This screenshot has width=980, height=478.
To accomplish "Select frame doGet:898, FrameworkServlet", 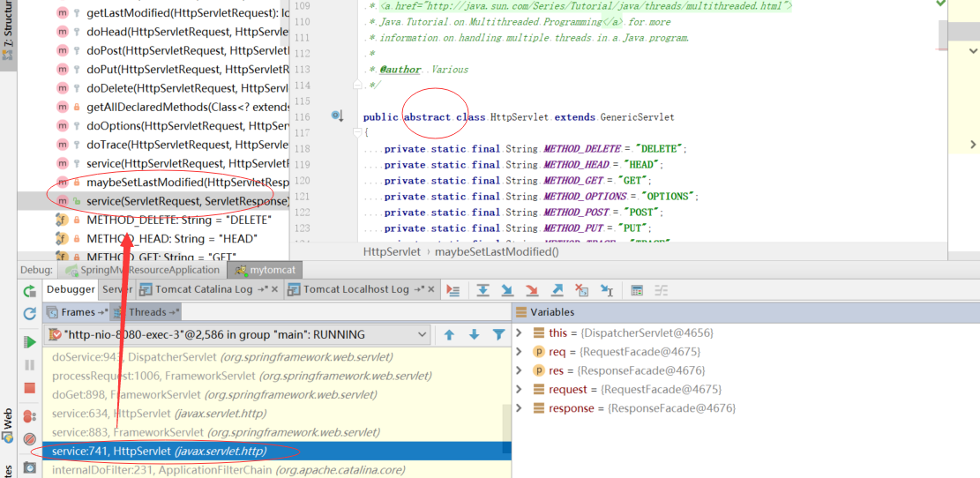I will pyautogui.click(x=277, y=395).
